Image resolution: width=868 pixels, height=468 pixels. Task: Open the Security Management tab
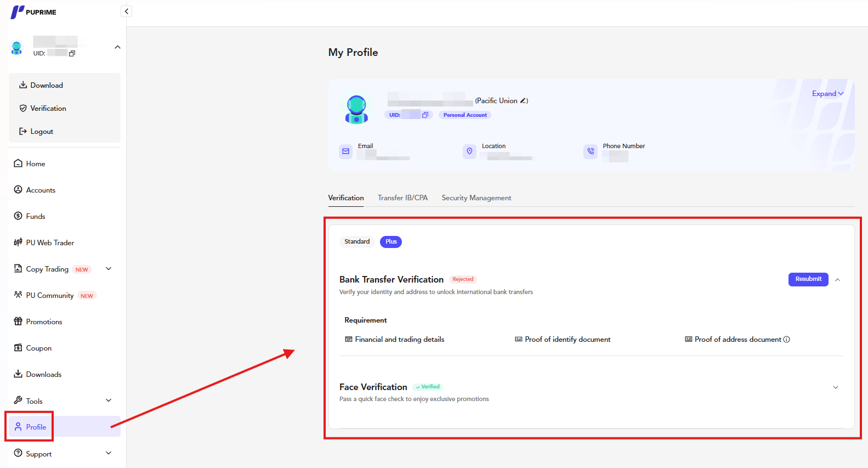pyautogui.click(x=476, y=198)
